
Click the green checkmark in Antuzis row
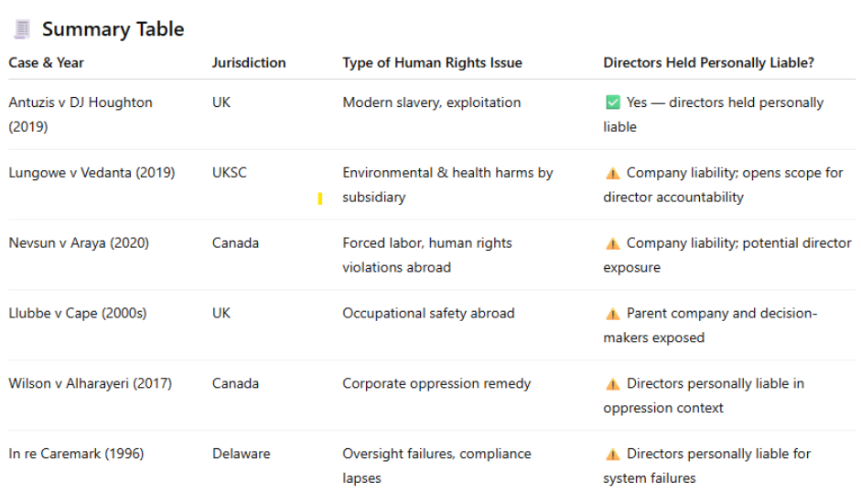coord(612,102)
